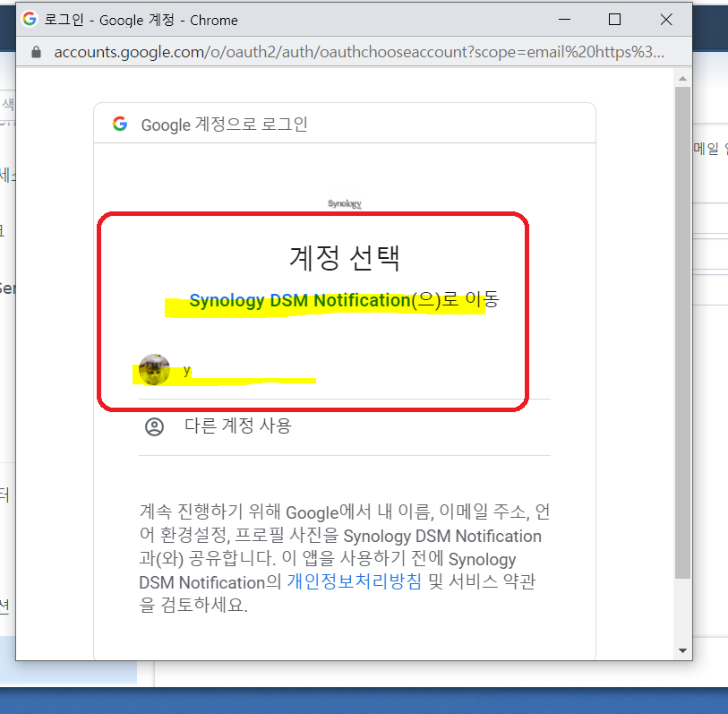Close the Google login popup window

(x=666, y=20)
